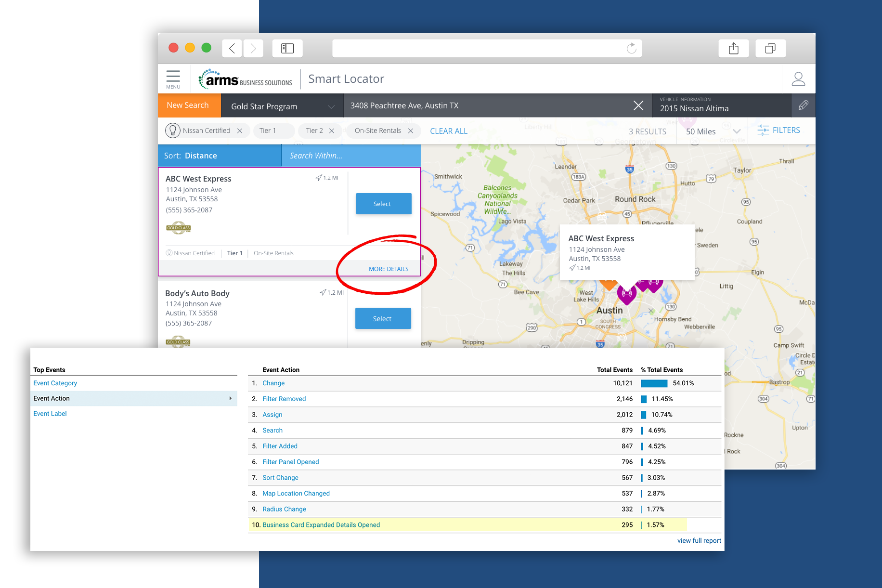Click the % Total Events column header
Viewport: 882px width, 588px height.
point(661,370)
